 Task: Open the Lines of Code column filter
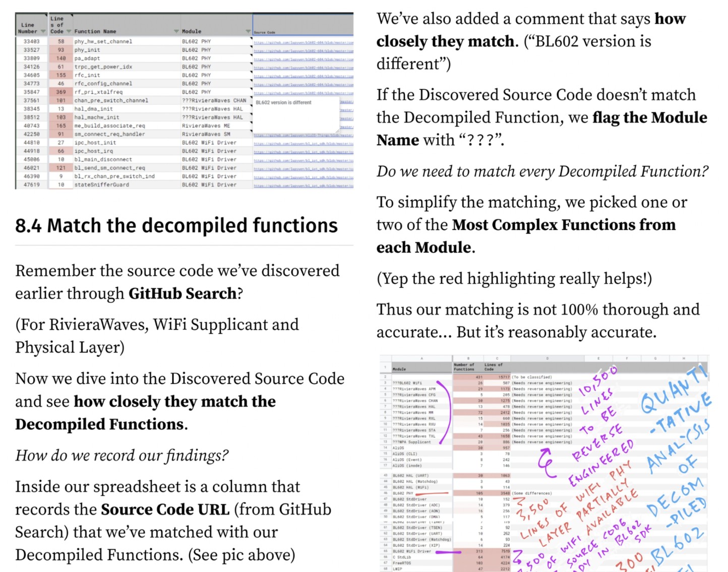click(x=69, y=31)
